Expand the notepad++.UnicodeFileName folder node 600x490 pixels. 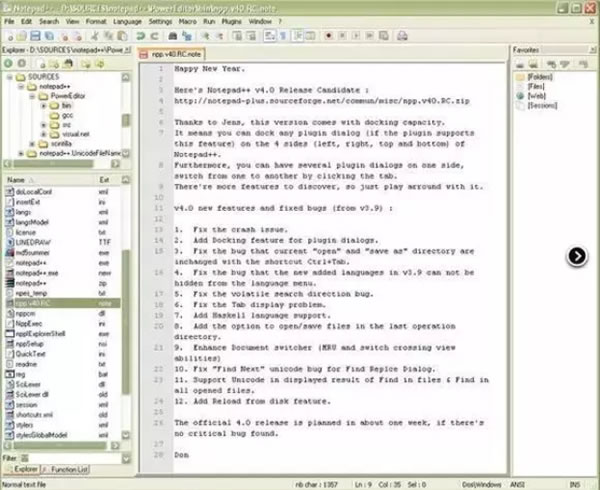(x=21, y=153)
